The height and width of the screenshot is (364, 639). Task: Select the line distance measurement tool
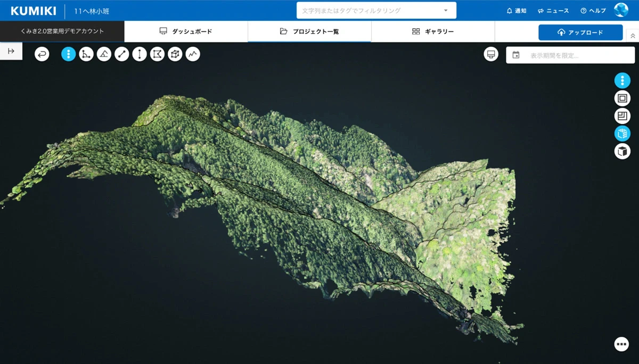122,54
